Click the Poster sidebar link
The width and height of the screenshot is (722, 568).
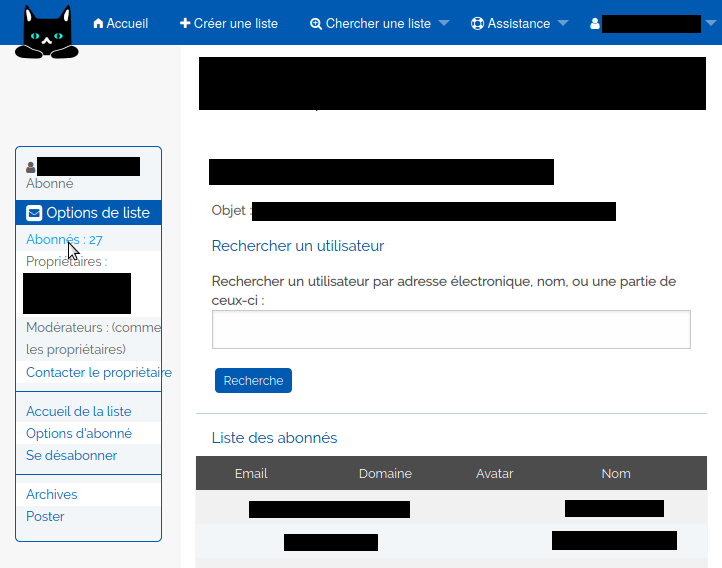pyautogui.click(x=45, y=516)
